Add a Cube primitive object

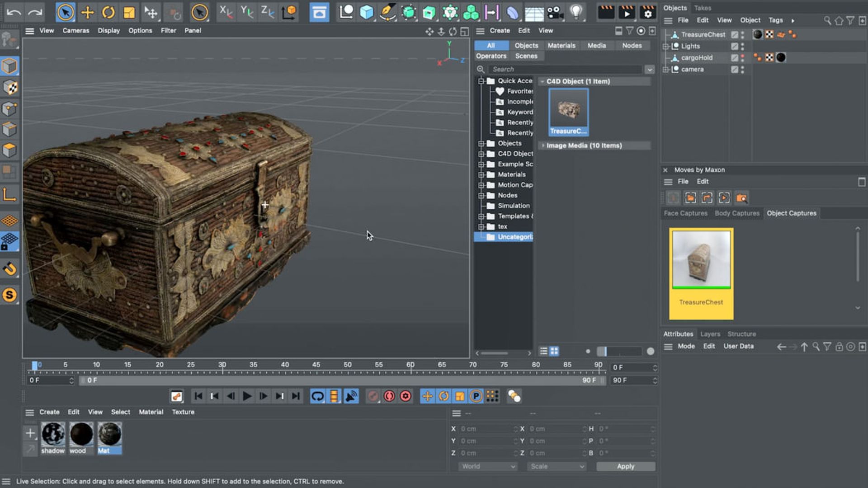[x=367, y=12]
